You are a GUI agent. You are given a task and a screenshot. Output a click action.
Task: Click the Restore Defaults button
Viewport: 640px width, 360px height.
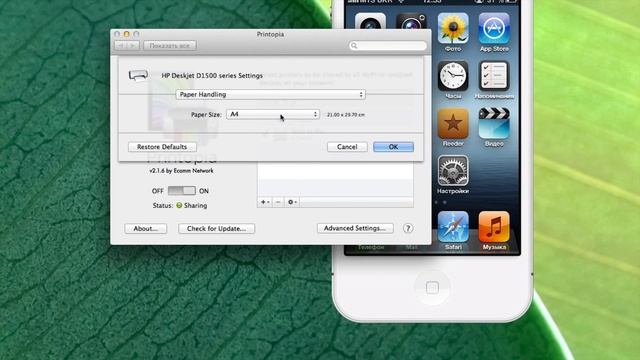[x=162, y=147]
